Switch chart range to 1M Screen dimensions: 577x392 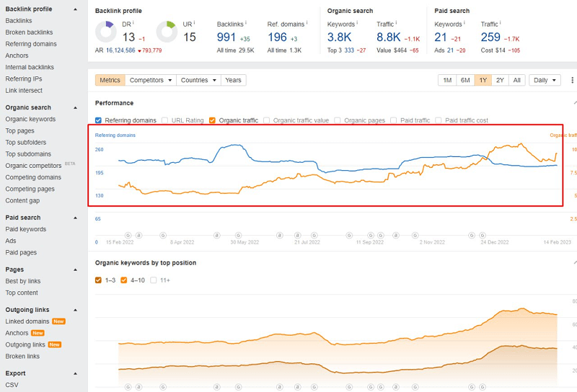(x=447, y=80)
